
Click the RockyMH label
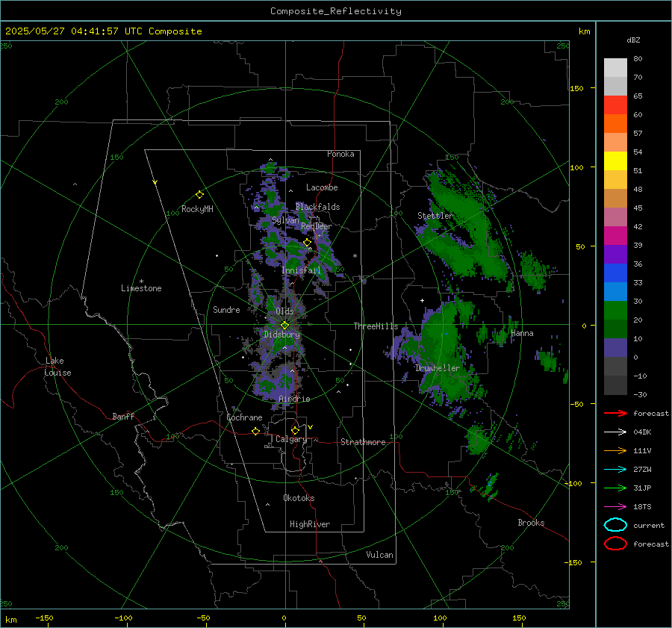click(197, 209)
